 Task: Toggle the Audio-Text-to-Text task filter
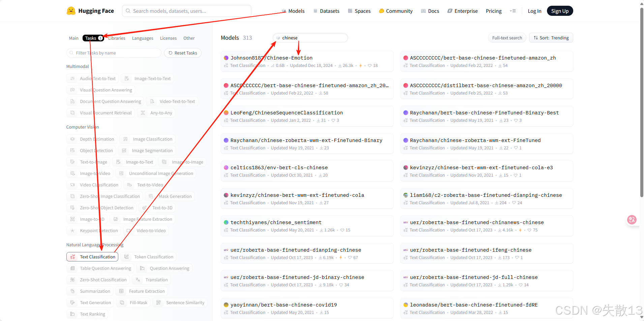93,78
